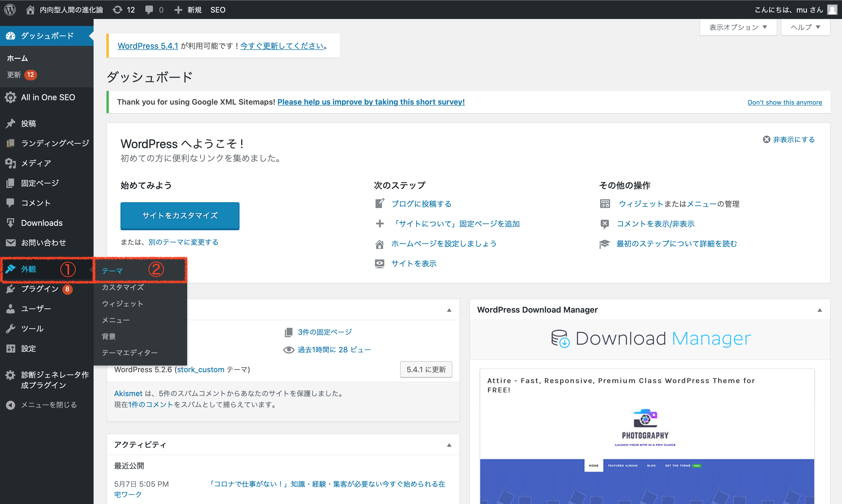842x504 pixels.
Task: Open the WordPress 5.4.1 link
Action: tap(148, 46)
